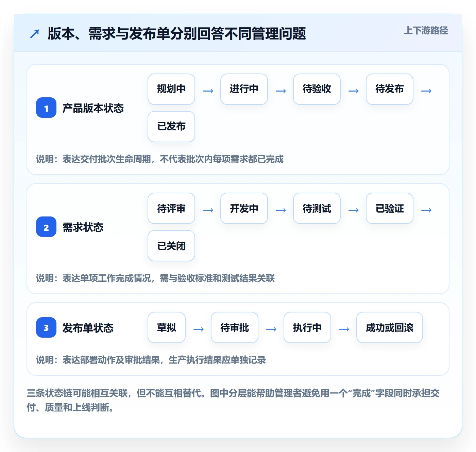476x452 pixels.
Task: Select the 成功或回滚 status chip
Action: click(x=390, y=327)
